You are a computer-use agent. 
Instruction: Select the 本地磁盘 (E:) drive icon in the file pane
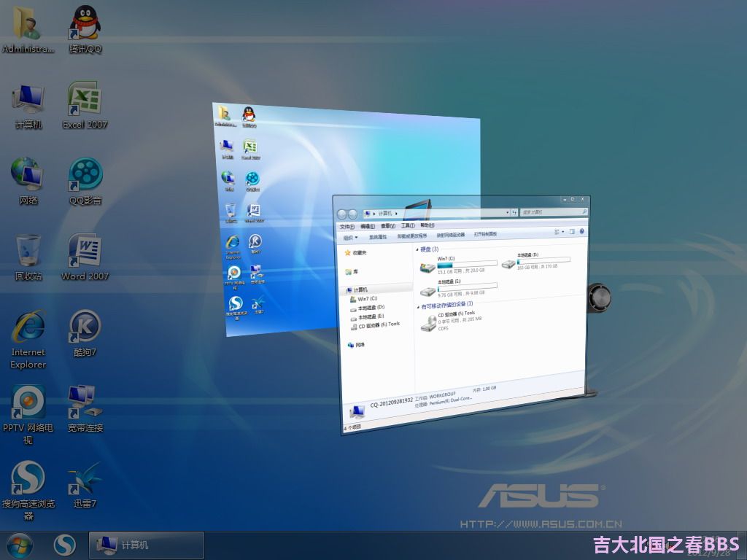click(x=427, y=291)
